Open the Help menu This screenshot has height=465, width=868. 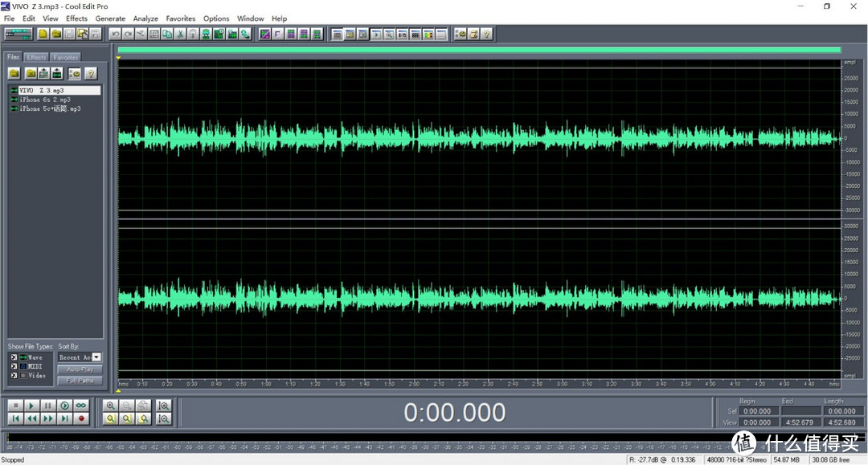point(279,18)
